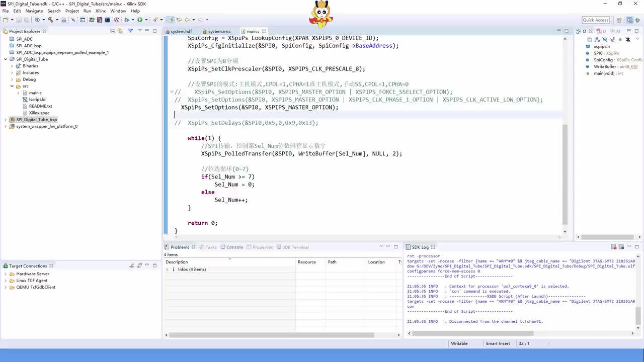Open the Outline view menu triangle

click(637, 39)
